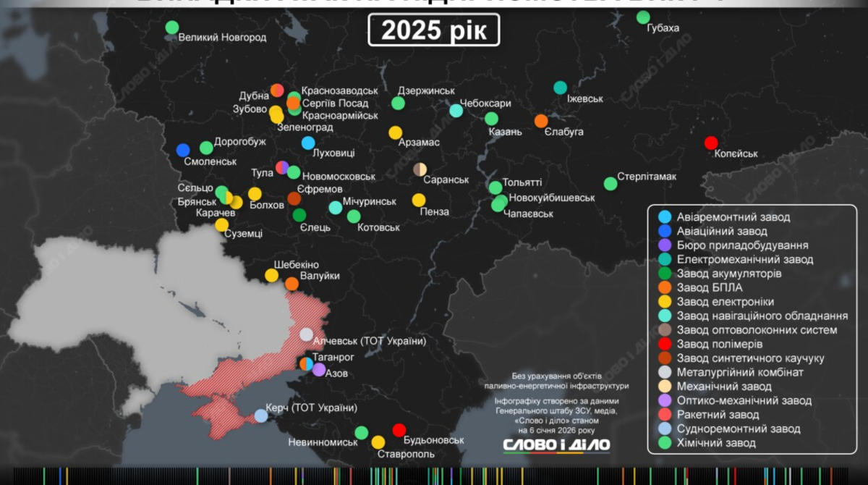Click the light blue marker at Луховиці
Viewport: 868px width, 485px height.
(x=308, y=143)
